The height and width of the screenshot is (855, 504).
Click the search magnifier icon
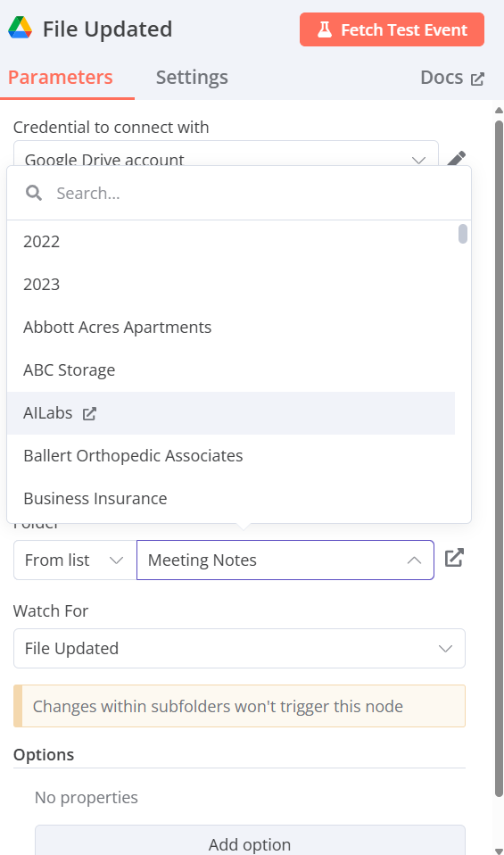(x=34, y=193)
